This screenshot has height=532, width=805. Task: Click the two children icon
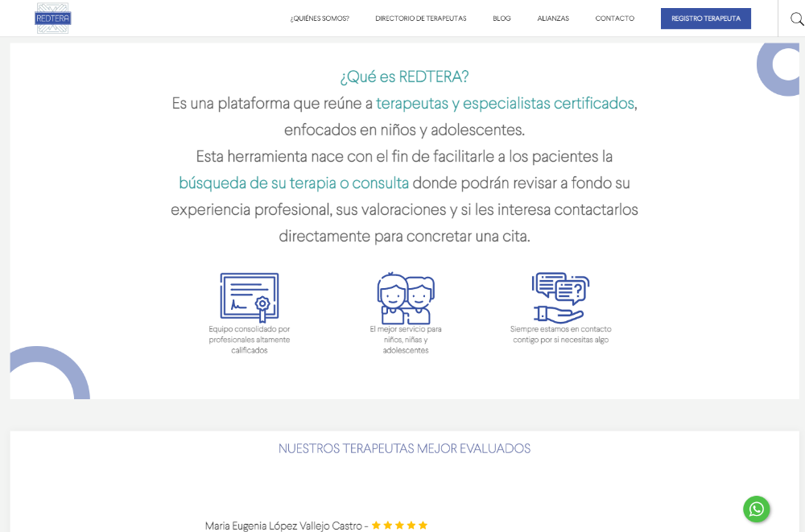[x=406, y=298]
